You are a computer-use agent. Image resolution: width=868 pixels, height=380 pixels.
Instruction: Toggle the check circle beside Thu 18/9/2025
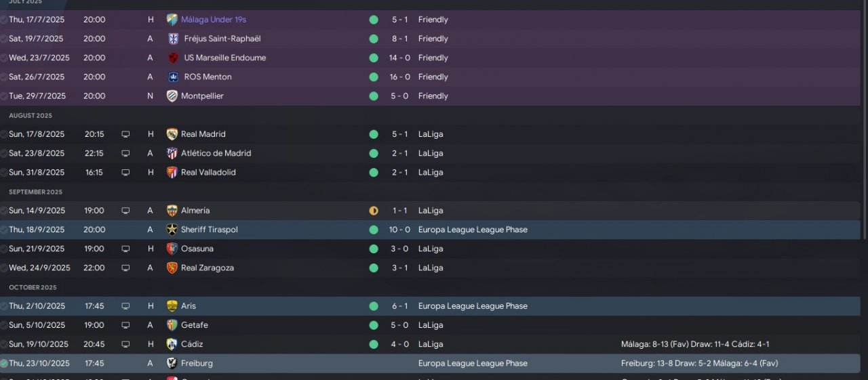point(4,230)
